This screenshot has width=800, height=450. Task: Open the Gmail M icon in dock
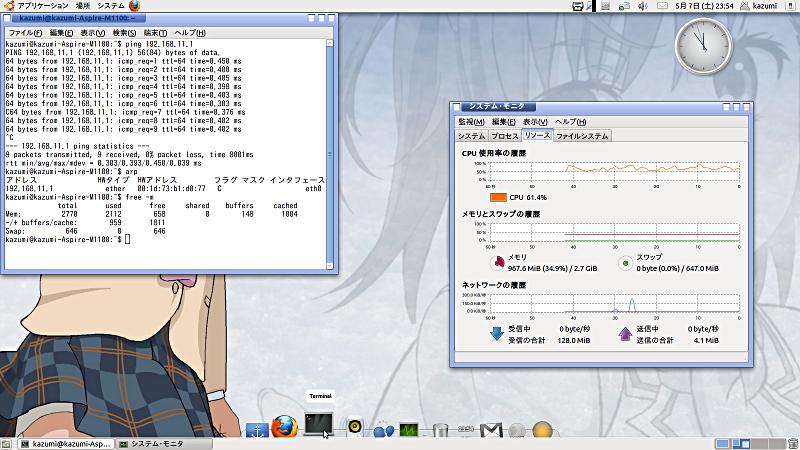pos(491,430)
